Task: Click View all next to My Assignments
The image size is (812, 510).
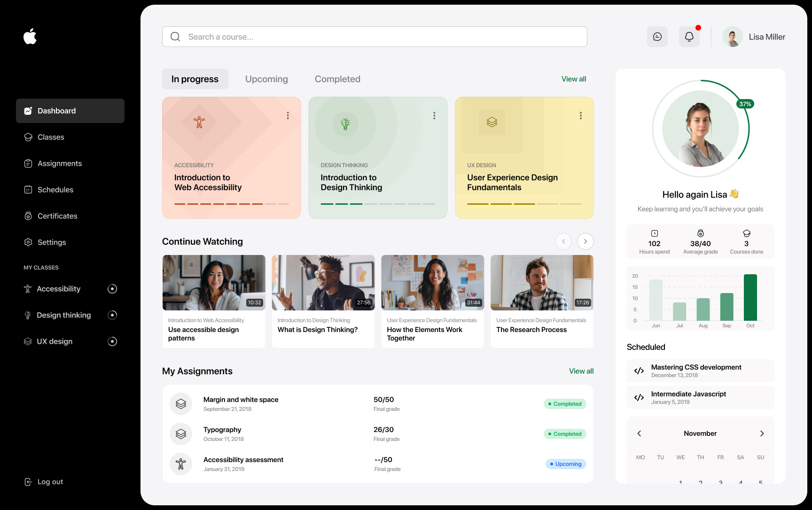Action: coord(581,371)
